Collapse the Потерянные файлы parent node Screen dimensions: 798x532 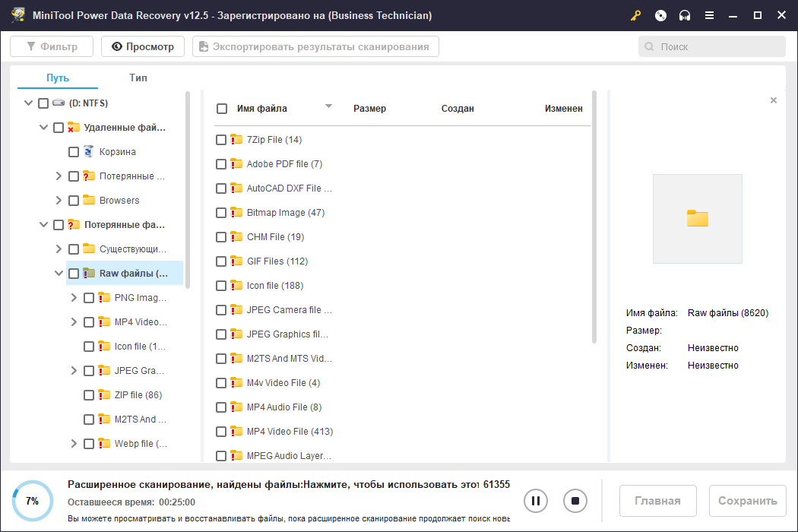(44, 224)
